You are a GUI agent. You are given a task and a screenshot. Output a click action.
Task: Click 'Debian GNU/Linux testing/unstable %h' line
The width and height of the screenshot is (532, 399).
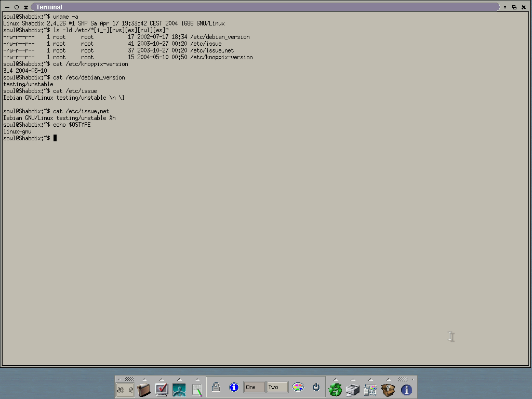tap(59, 118)
